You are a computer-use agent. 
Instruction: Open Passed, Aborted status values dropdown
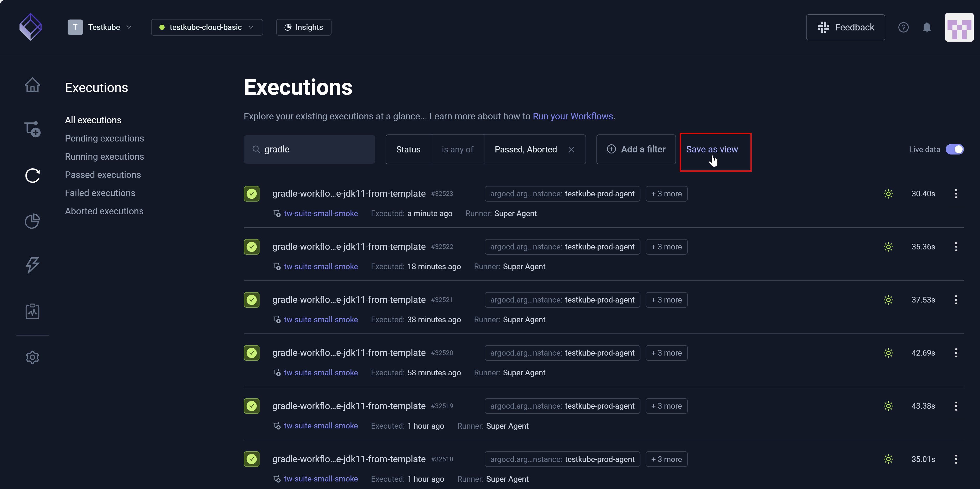pyautogui.click(x=525, y=150)
